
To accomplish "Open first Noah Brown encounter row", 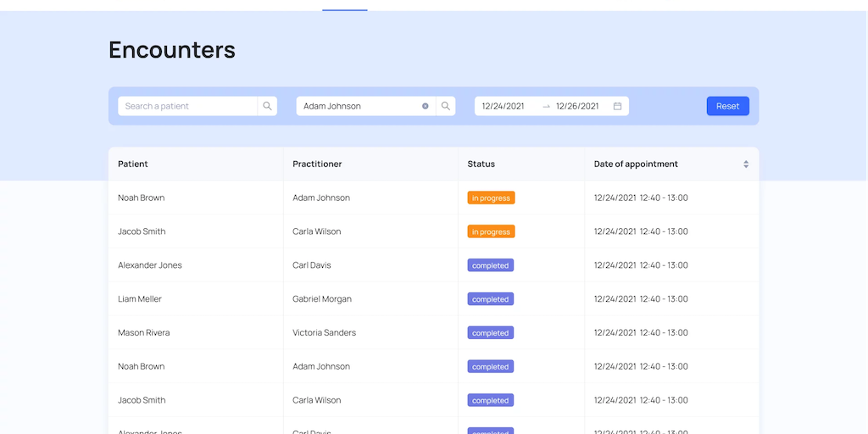I will pyautogui.click(x=142, y=198).
